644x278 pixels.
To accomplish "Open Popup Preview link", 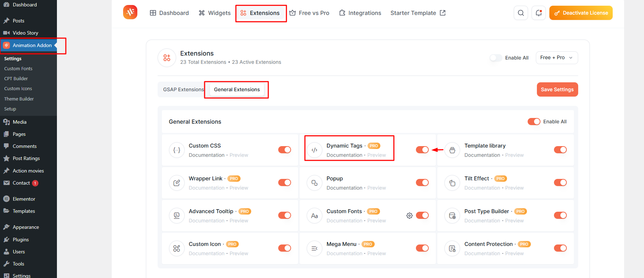I will (376, 188).
